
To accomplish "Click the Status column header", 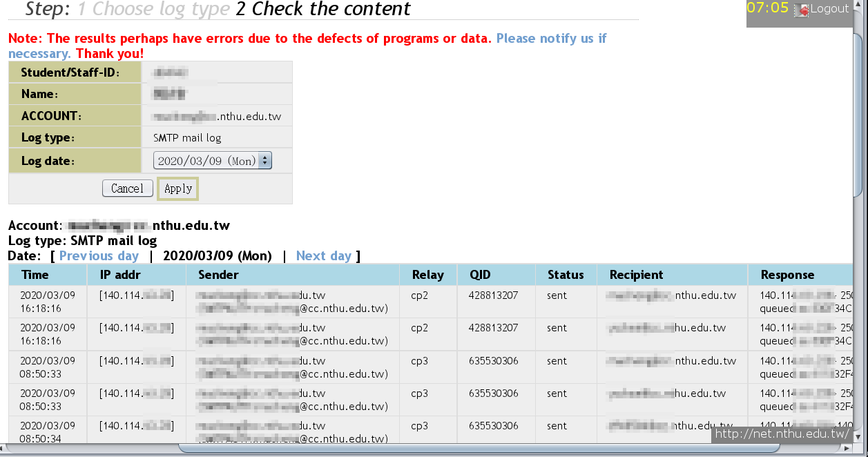I will coord(566,275).
